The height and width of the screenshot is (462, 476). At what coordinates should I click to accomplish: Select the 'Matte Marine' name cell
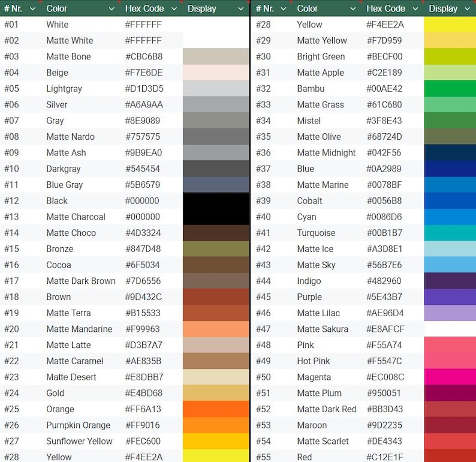323,185
